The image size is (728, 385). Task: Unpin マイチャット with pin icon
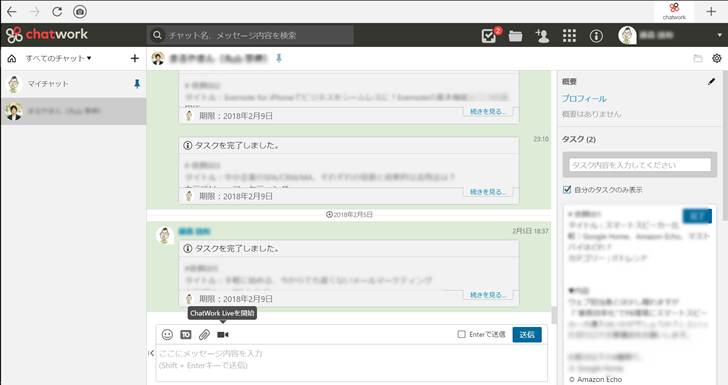136,84
